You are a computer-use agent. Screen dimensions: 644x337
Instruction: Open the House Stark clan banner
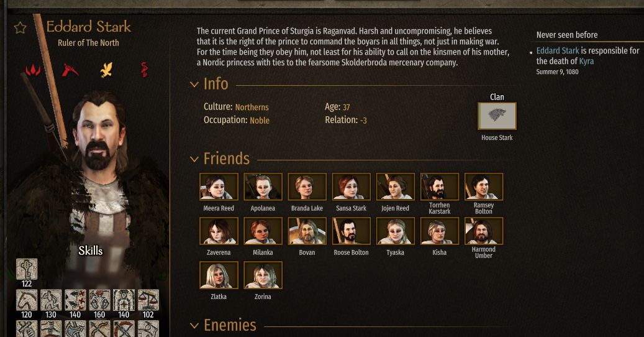497,116
